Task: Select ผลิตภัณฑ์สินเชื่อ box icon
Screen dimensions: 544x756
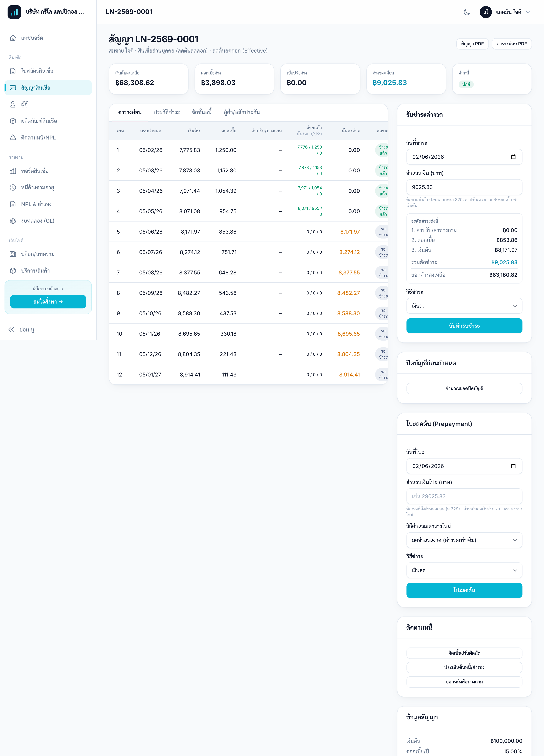Action: point(13,121)
